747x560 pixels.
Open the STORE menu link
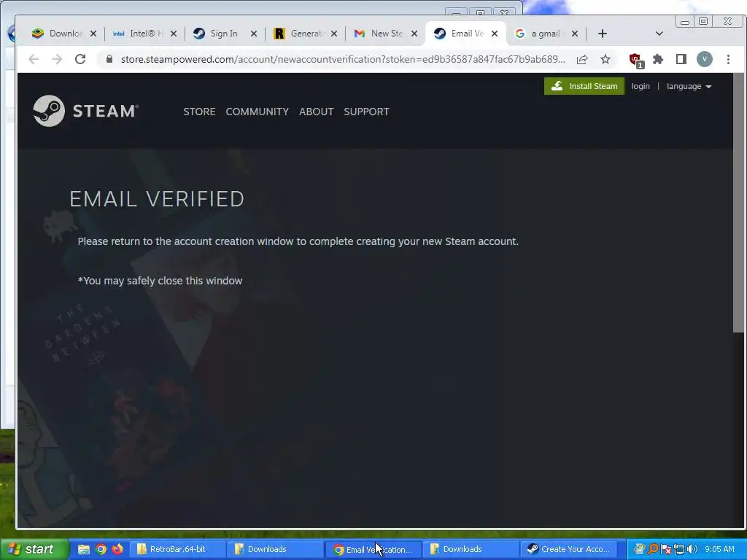pos(199,112)
